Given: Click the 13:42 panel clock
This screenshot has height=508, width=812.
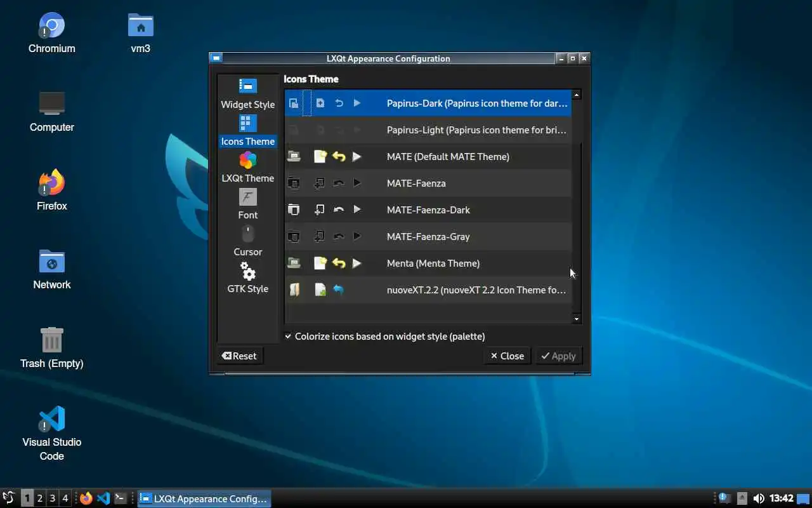Looking at the screenshot, I should (782, 498).
